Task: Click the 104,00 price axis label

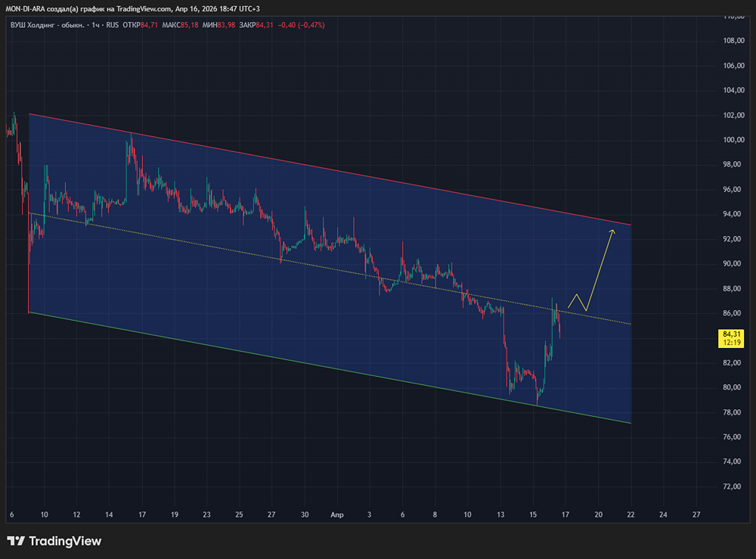Action: [734, 90]
